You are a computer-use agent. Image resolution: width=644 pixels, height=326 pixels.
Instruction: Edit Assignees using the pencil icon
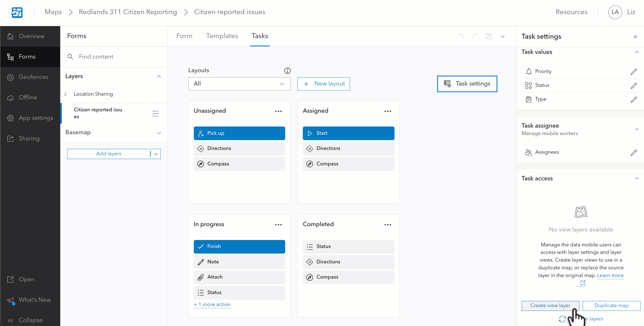(x=634, y=152)
